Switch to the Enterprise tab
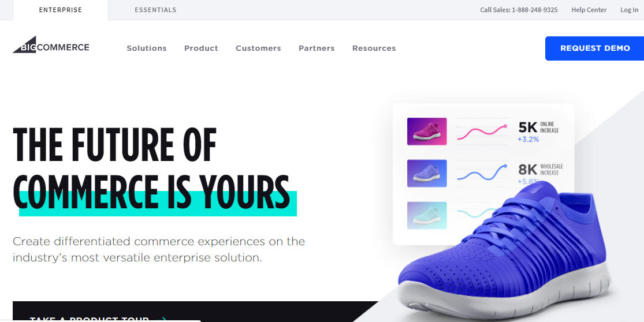 coord(61,10)
